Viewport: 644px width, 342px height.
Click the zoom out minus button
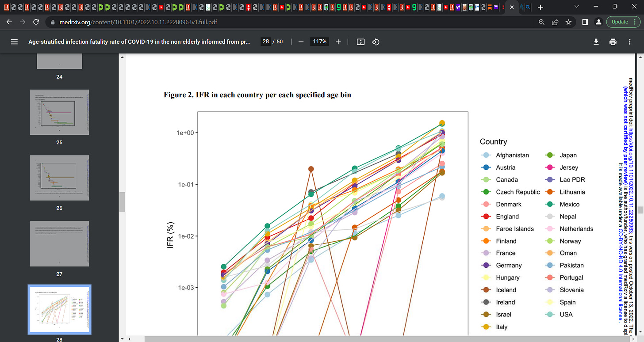(x=301, y=42)
